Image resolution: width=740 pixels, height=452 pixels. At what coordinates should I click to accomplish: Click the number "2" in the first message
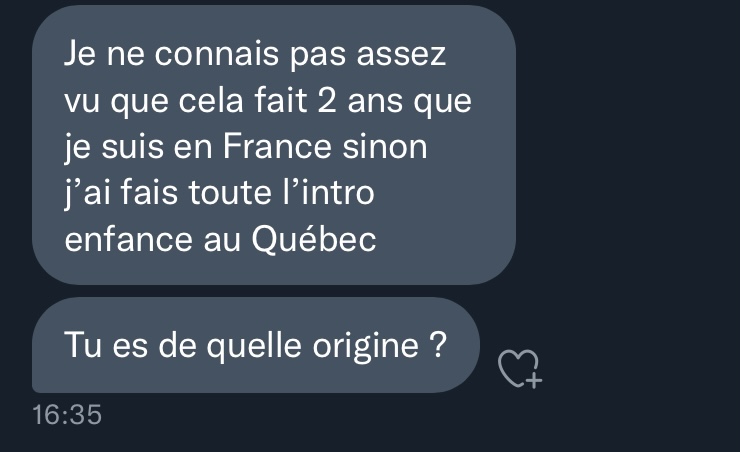coord(327,100)
